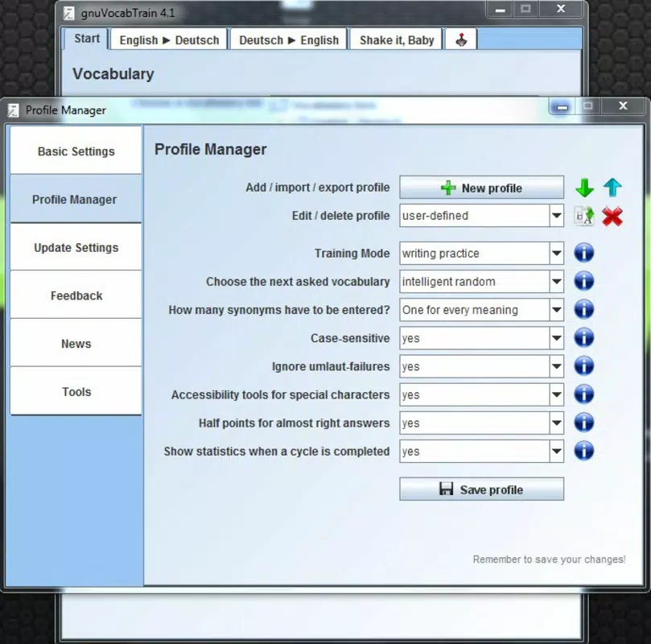Click the blue up arrow export icon
Viewport: 651px width, 644px height.
612,188
